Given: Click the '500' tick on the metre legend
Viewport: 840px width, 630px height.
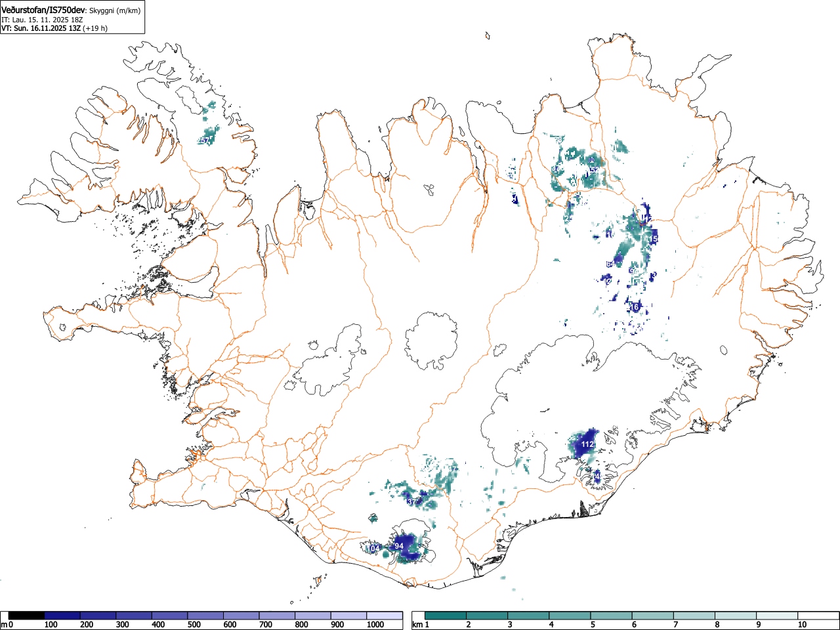Looking at the screenshot, I should click(x=194, y=625).
